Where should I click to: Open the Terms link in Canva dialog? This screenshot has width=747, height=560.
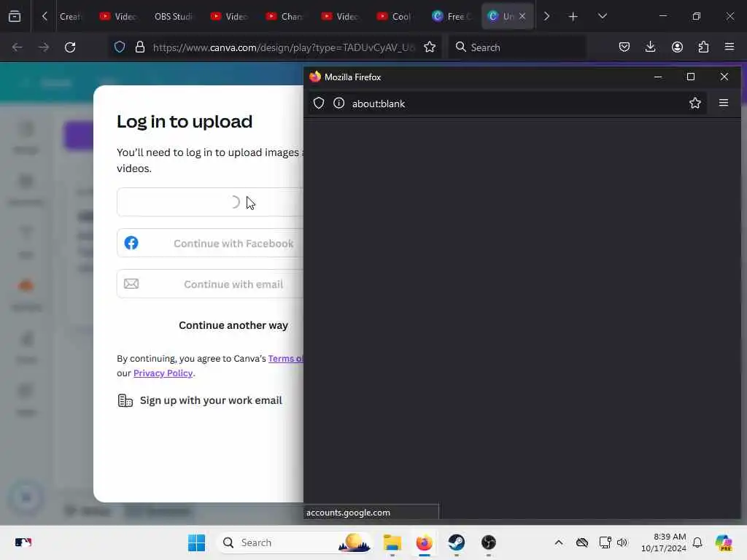coord(285,359)
